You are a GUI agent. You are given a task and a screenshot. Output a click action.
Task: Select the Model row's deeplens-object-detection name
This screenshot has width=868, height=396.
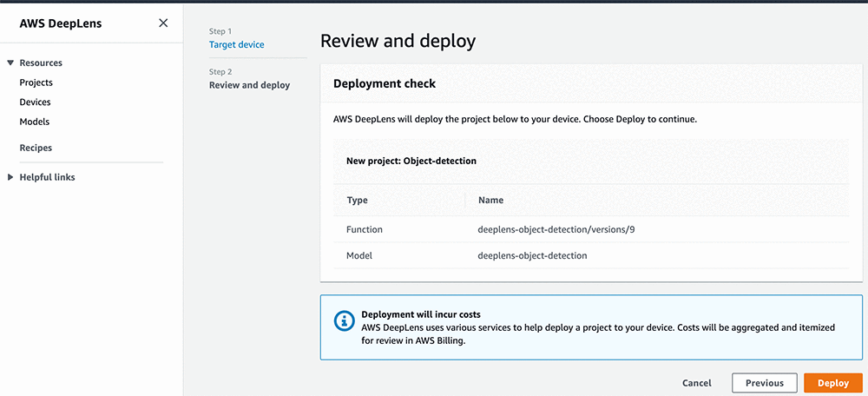[533, 255]
